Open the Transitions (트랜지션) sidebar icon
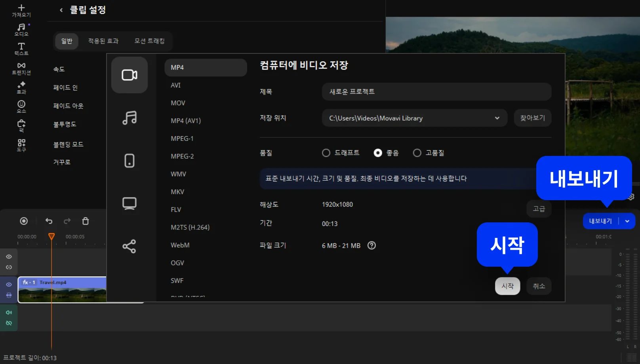640x364 pixels. click(x=21, y=68)
